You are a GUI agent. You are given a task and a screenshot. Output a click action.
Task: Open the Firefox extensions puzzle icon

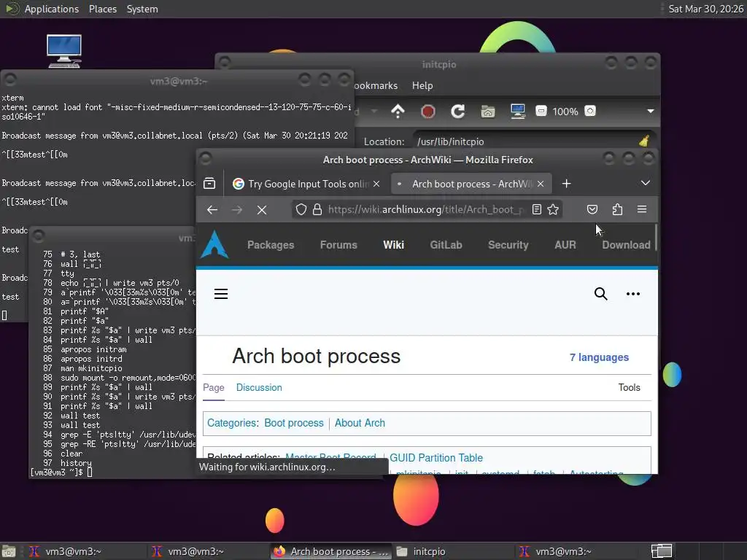tap(617, 209)
